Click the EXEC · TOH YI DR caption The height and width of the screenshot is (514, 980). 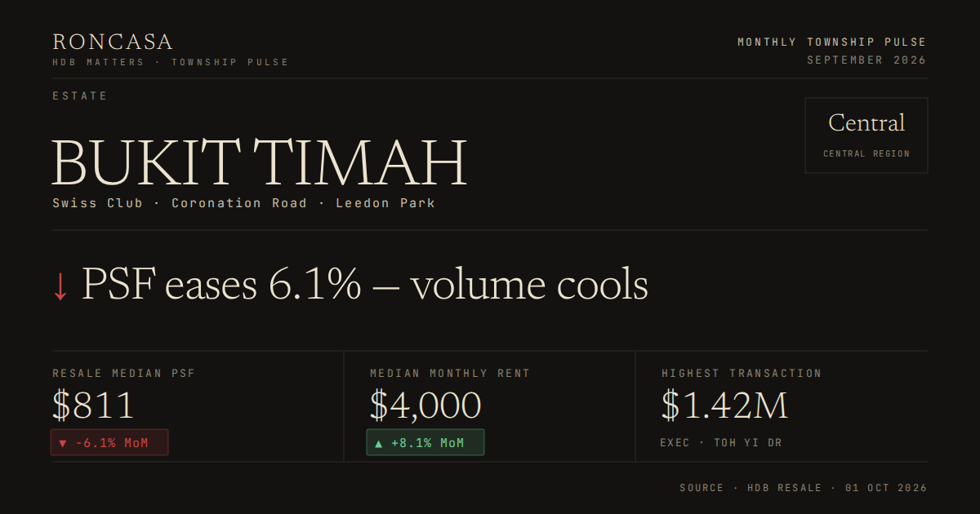point(721,443)
